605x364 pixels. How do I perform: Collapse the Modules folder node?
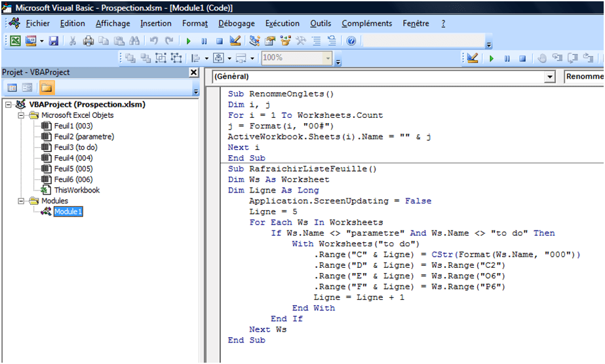tap(22, 201)
